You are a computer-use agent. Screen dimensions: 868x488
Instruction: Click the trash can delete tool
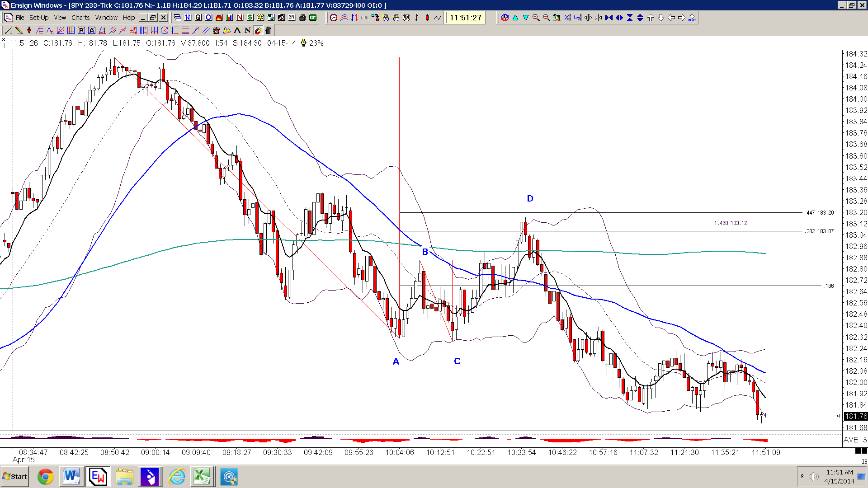pyautogui.click(x=268, y=30)
